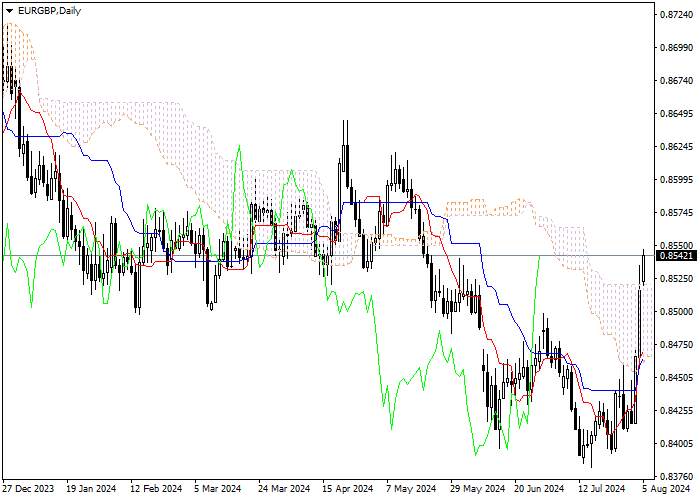Select price scale value 0.86740
700x500 pixels.
point(676,81)
